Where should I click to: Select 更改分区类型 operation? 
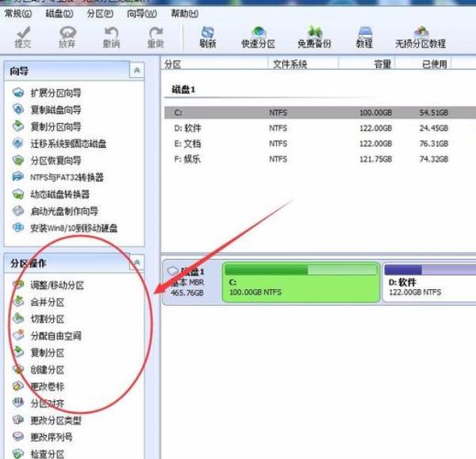(x=47, y=420)
